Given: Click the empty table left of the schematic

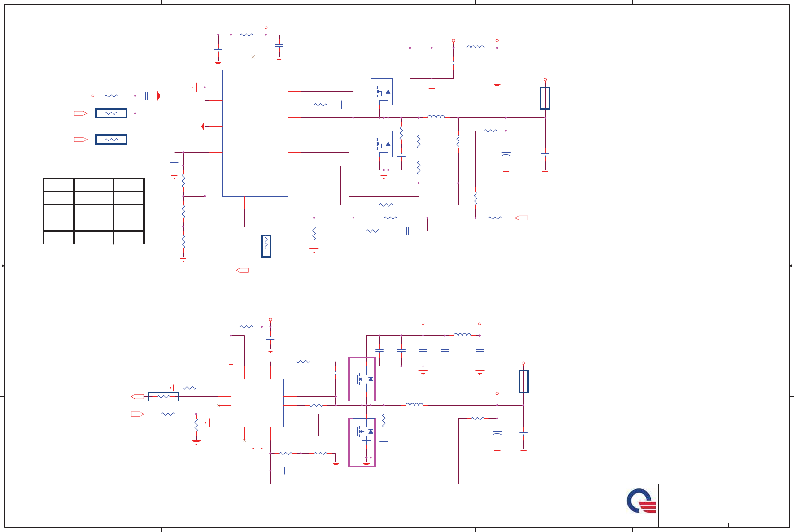Looking at the screenshot, I should coord(94,211).
